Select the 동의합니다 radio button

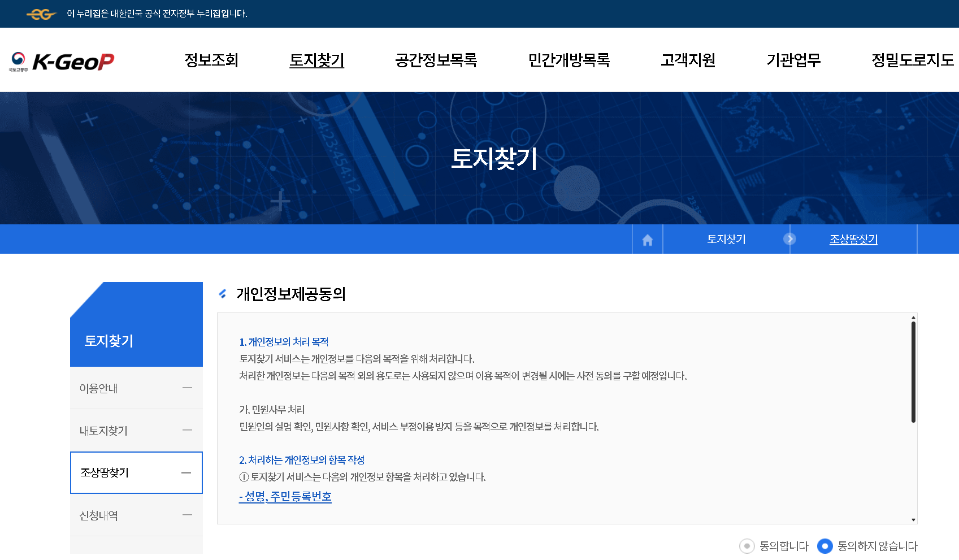(x=748, y=546)
